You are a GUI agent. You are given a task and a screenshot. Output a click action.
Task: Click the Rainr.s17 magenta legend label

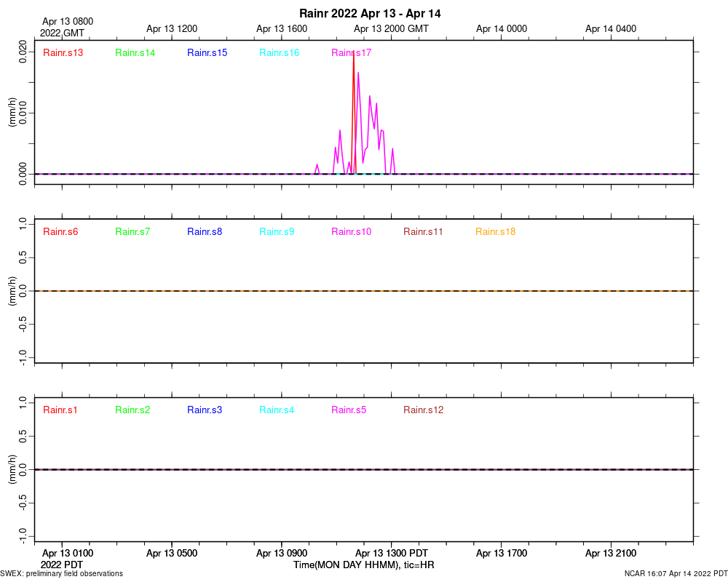[x=351, y=53]
